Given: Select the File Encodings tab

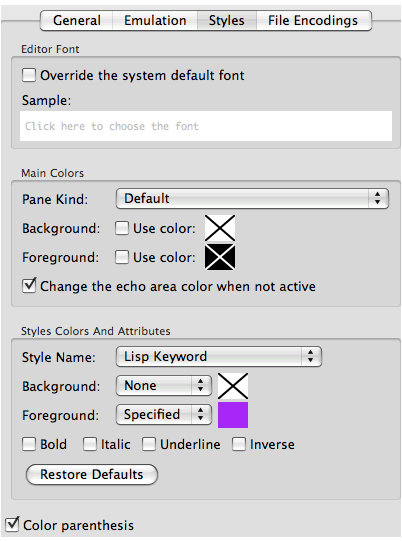Looking at the screenshot, I should pos(313,21).
